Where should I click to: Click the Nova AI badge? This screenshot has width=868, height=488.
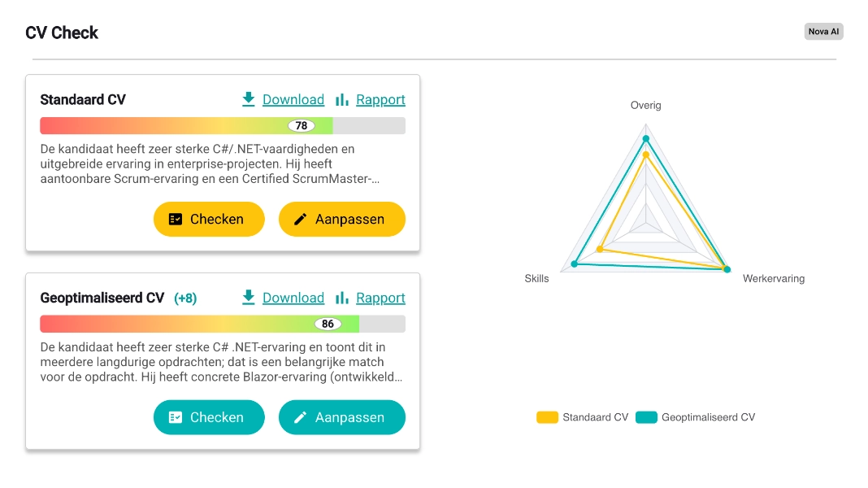point(824,32)
